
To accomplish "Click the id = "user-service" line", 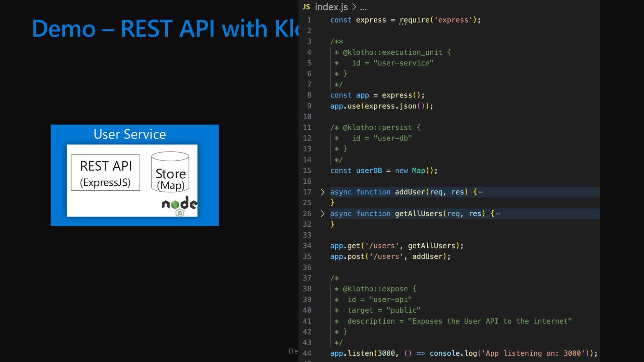I will point(392,63).
